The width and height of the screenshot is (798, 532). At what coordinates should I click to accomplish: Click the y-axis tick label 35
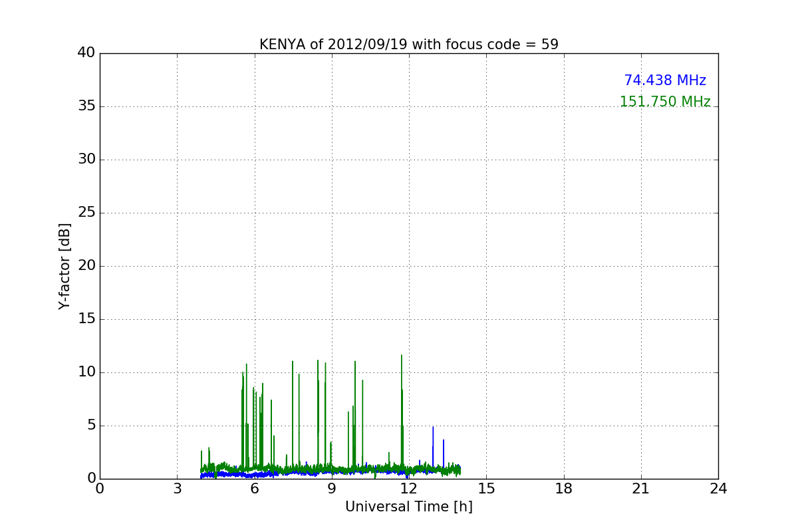(x=86, y=106)
